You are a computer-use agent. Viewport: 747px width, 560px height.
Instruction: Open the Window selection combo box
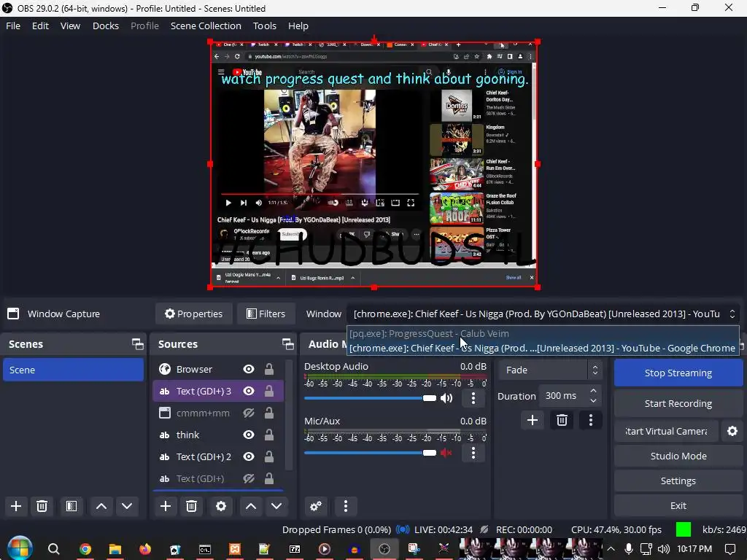click(x=543, y=314)
